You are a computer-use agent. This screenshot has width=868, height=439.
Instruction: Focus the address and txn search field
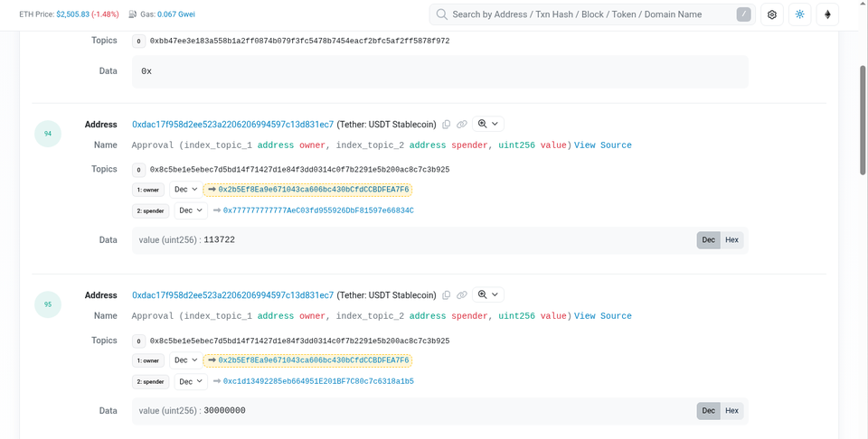[592, 14]
